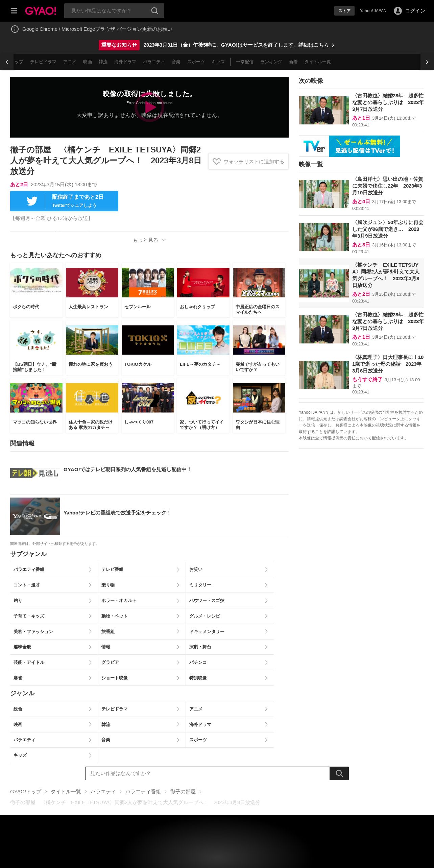This screenshot has width=434, height=868.
Task: Open グルメ・レシピ subgenre row
Action: [230, 616]
